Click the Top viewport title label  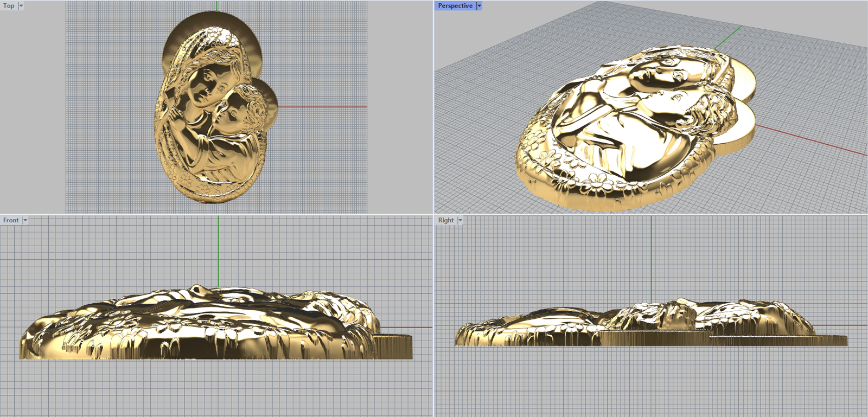9,6
